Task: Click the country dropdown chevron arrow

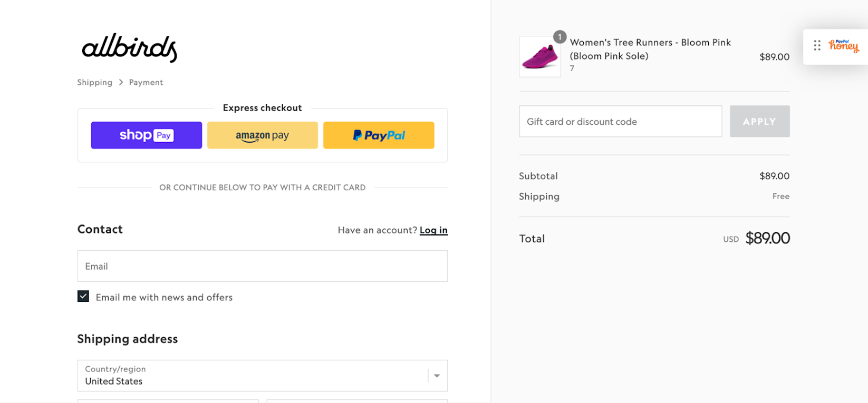Action: [x=437, y=376]
